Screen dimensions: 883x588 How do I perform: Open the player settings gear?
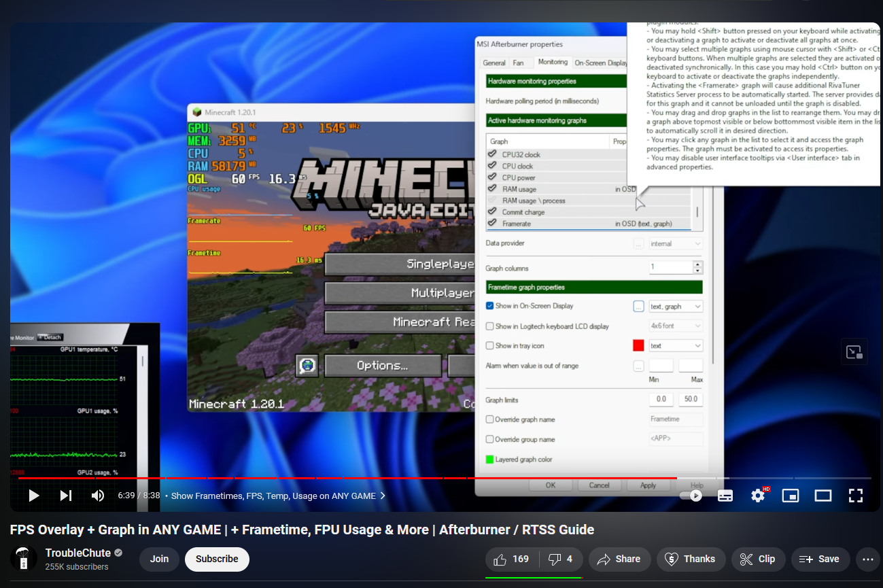tap(758, 496)
